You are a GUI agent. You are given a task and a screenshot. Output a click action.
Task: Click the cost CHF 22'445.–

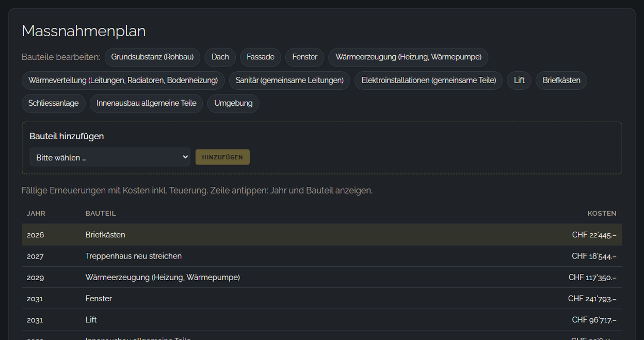pos(594,235)
